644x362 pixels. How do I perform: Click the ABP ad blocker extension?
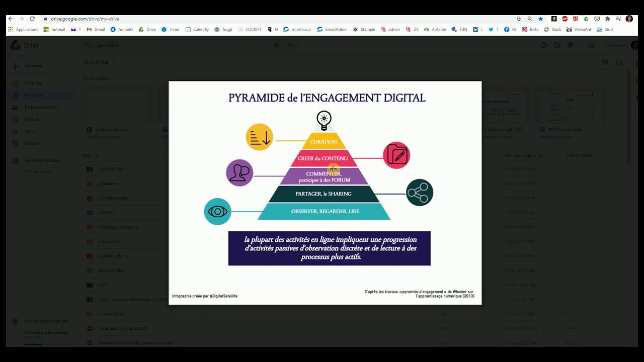[565, 19]
